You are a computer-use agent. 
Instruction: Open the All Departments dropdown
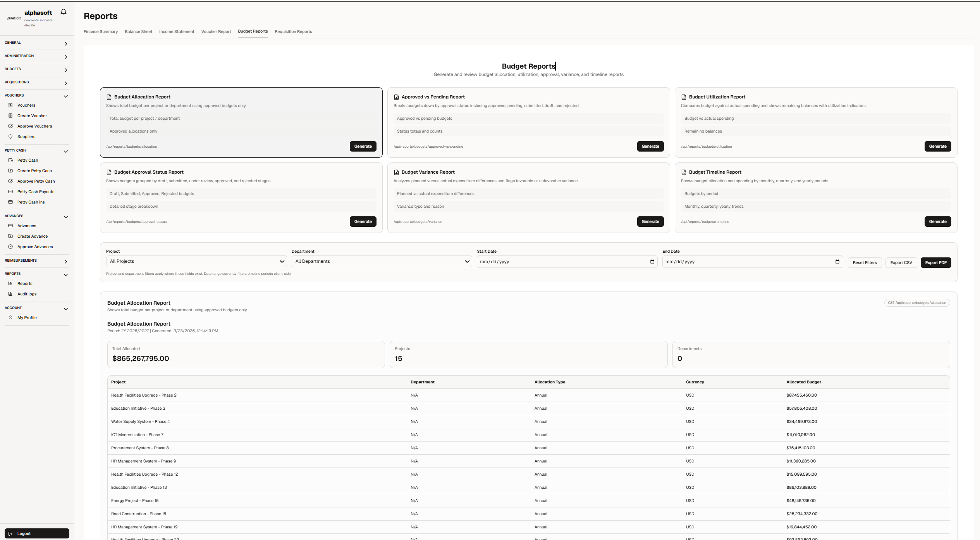point(382,261)
